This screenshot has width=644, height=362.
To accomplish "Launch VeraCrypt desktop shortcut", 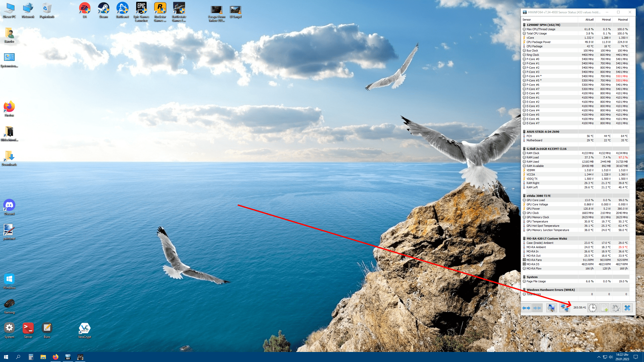I will (85, 331).
